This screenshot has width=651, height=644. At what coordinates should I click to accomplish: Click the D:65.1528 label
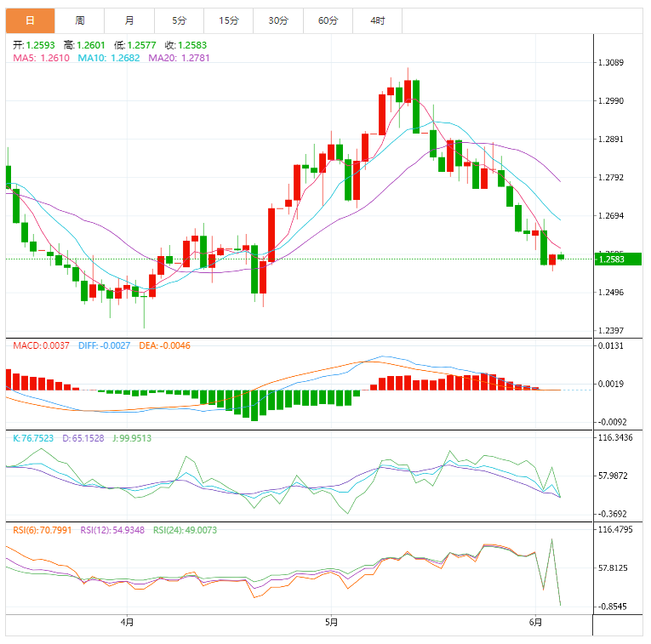[83, 438]
